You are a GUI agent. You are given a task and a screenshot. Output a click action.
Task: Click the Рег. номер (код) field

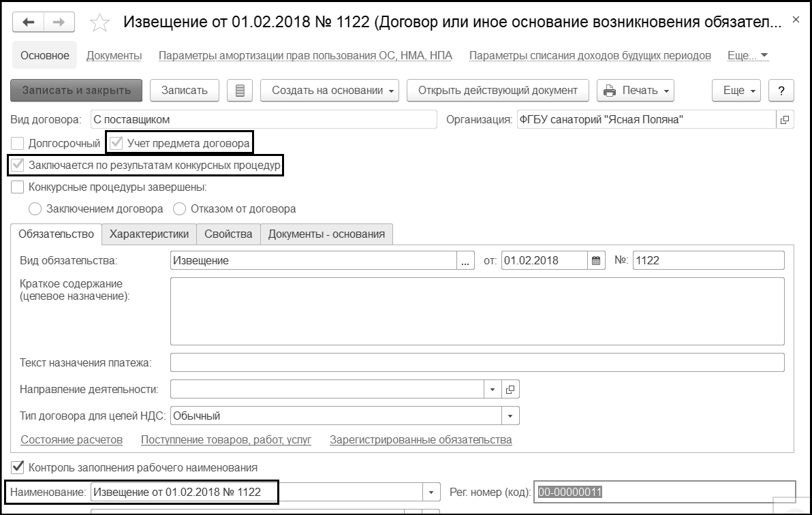point(664,493)
